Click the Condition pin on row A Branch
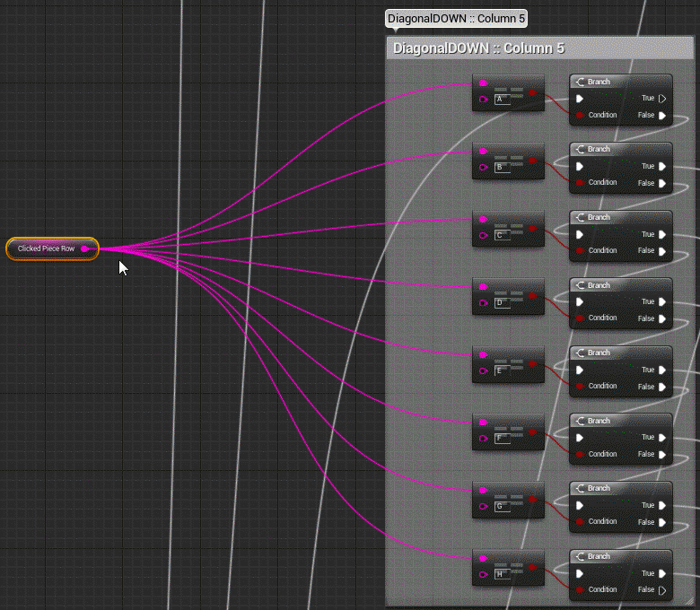The image size is (700, 610). 580,115
